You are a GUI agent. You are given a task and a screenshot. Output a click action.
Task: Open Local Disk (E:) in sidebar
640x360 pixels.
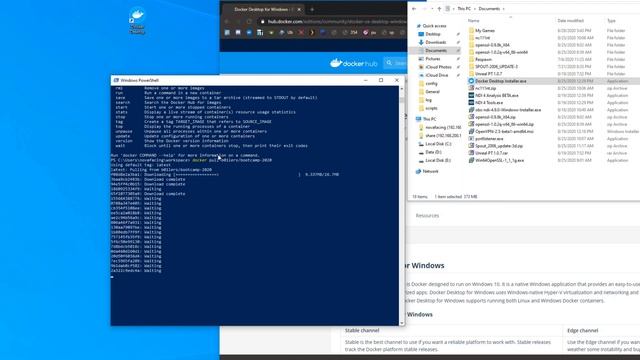pos(438,160)
